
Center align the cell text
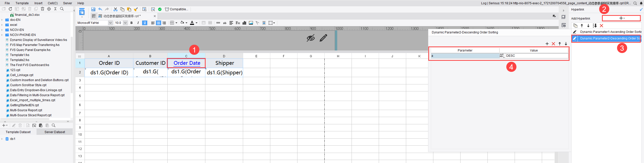158,23
